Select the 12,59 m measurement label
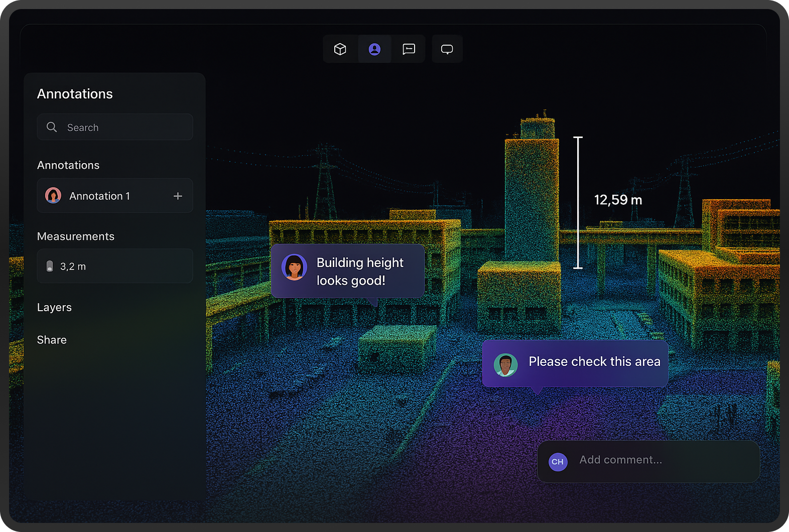 [618, 200]
